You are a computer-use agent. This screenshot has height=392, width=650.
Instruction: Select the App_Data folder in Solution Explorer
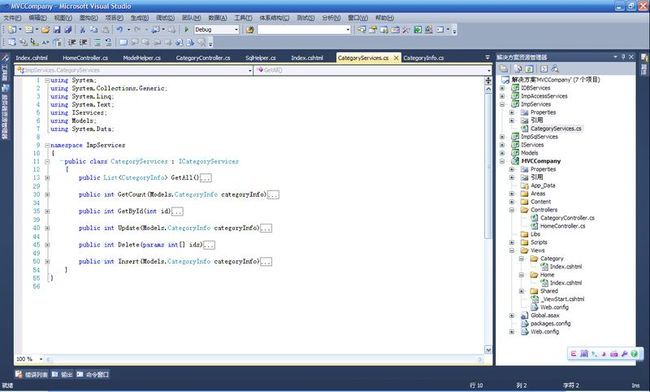pos(543,186)
